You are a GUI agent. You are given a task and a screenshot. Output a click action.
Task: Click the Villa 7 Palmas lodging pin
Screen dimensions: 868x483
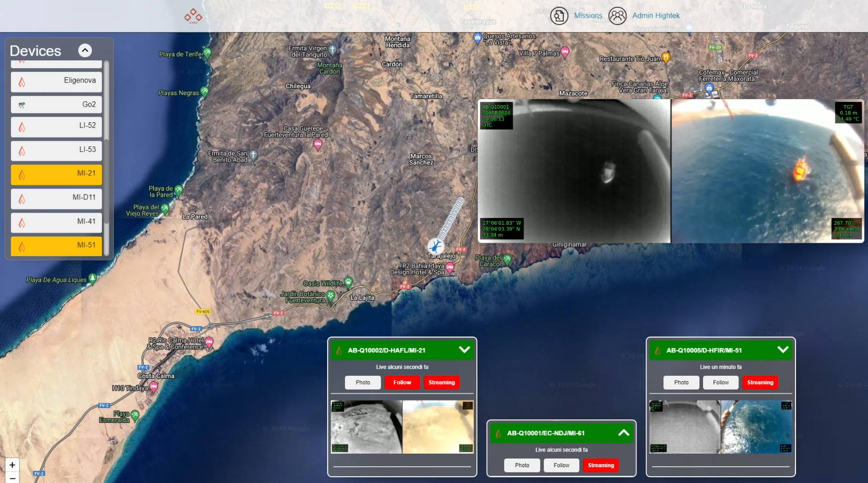(565, 51)
